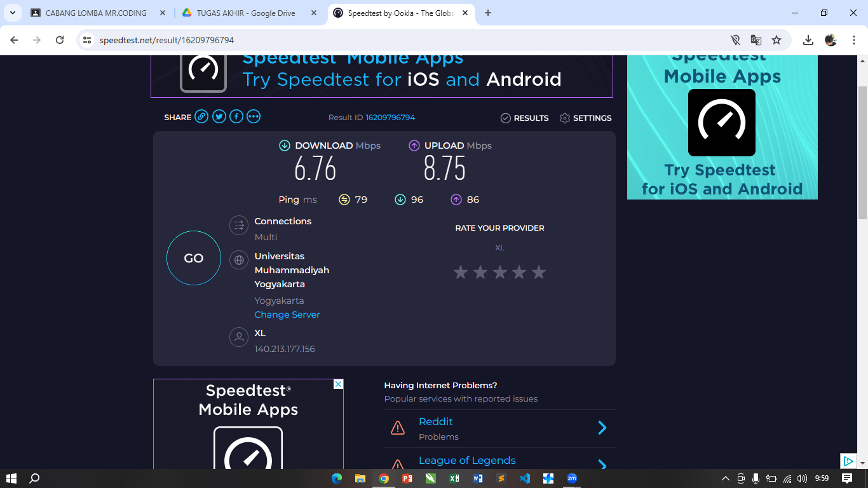The image size is (868, 488).
Task: Open Reddit problems report
Action: tap(436, 422)
